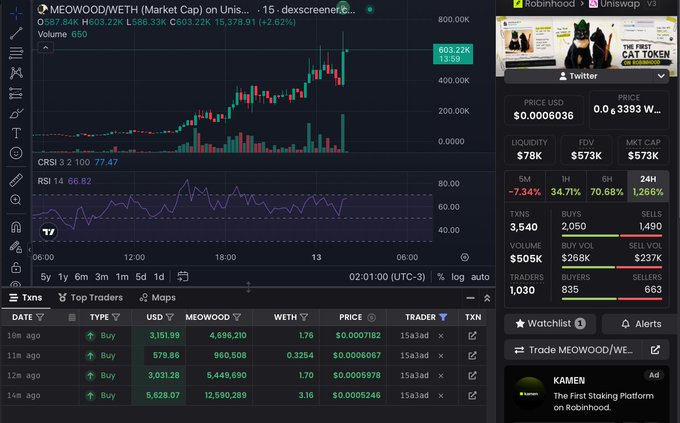Open the emoji and icons tool
This screenshot has width=680, height=423.
click(16, 153)
